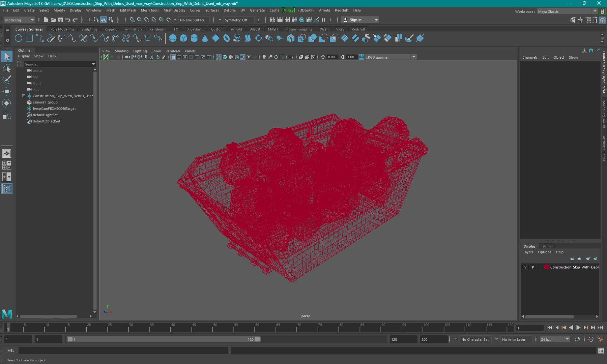Click the Sign In button
607x364 pixels.
[x=360, y=20]
